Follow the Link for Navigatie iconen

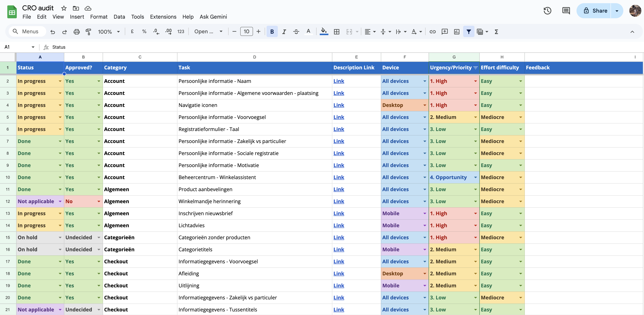point(339,105)
